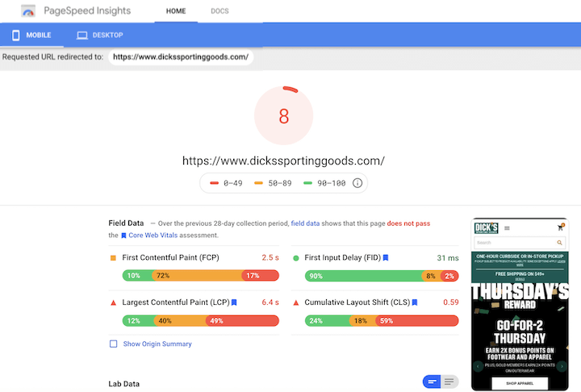Switch to the MOBILE results tab
This screenshot has width=581, height=392.
pyautogui.click(x=31, y=35)
